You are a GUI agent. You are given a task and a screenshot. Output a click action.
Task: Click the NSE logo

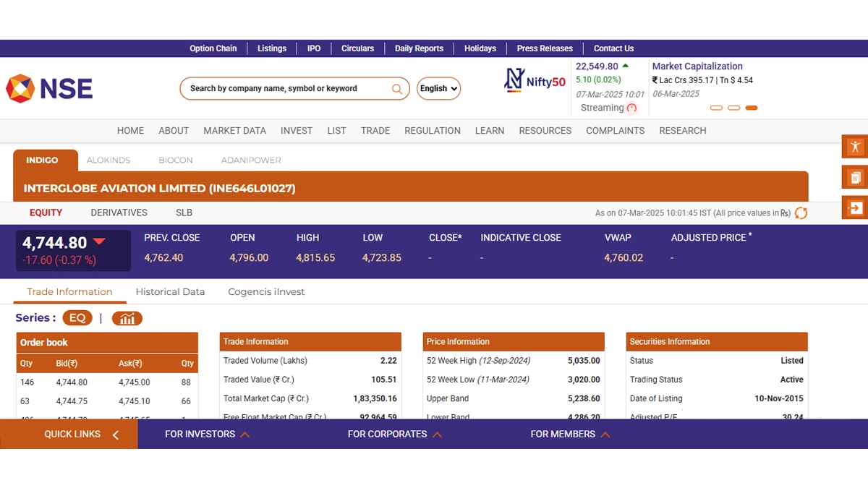click(x=49, y=88)
